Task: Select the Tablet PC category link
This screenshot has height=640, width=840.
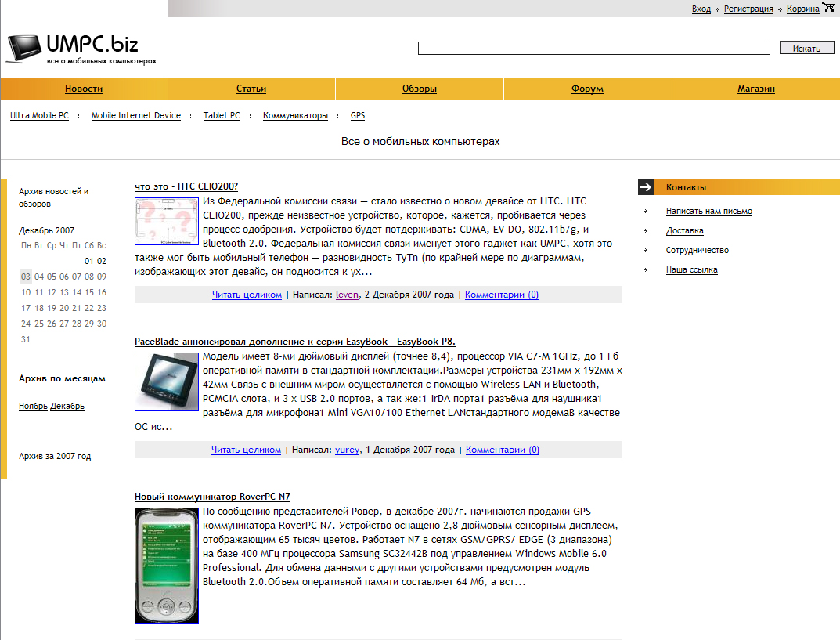Action: coord(222,116)
